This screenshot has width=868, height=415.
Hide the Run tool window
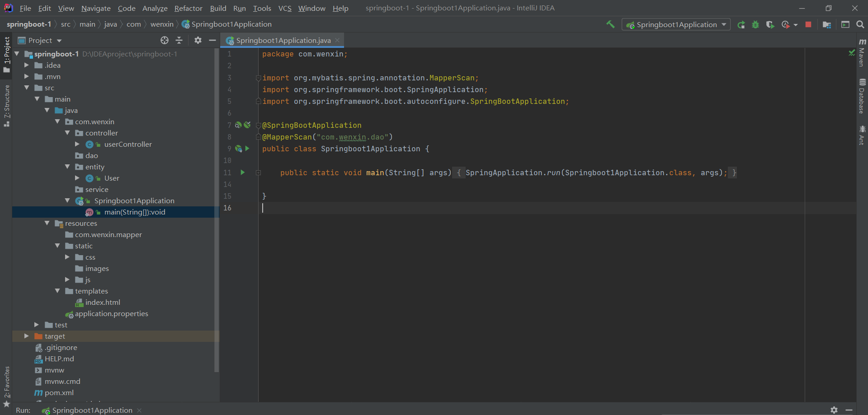849,410
